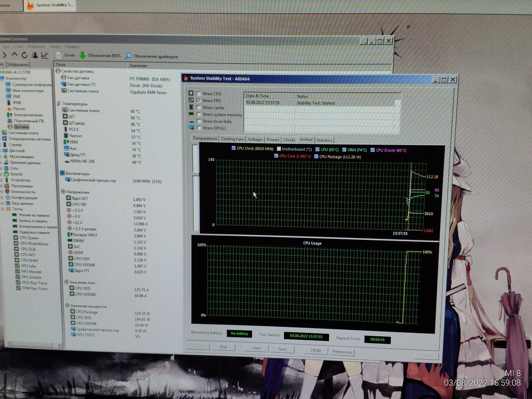Click the System Stability taskbar button

click(50, 5)
